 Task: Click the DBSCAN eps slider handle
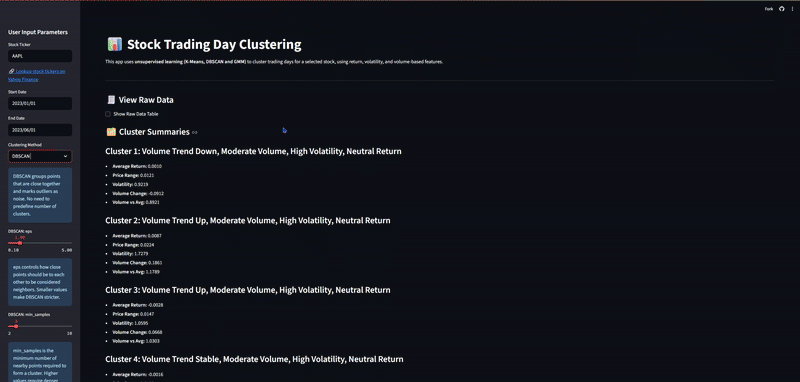(20, 243)
